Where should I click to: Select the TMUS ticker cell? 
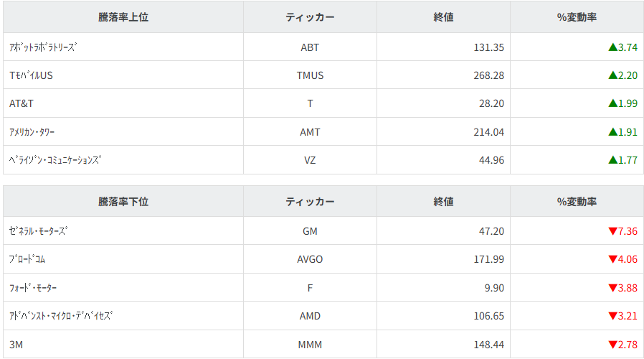[310, 75]
